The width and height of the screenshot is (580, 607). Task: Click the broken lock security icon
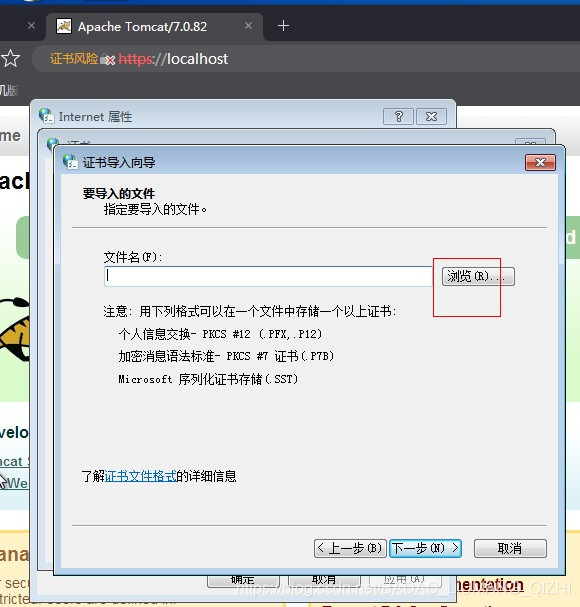pos(108,60)
